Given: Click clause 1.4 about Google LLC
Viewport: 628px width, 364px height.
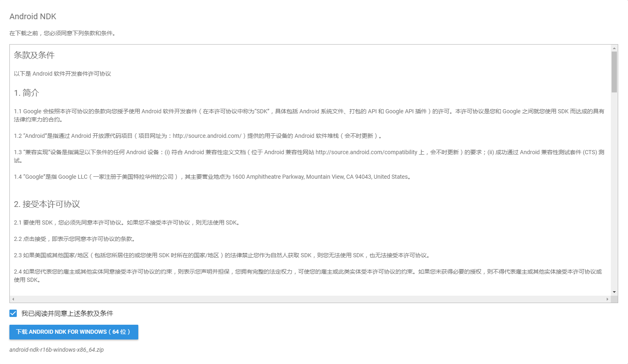Looking at the screenshot, I should point(213,177).
